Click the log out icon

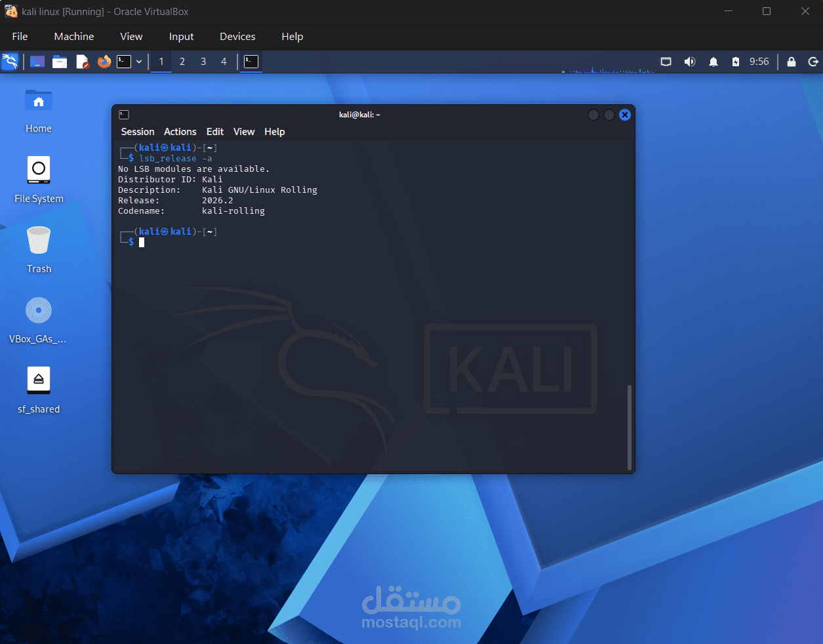pos(813,62)
